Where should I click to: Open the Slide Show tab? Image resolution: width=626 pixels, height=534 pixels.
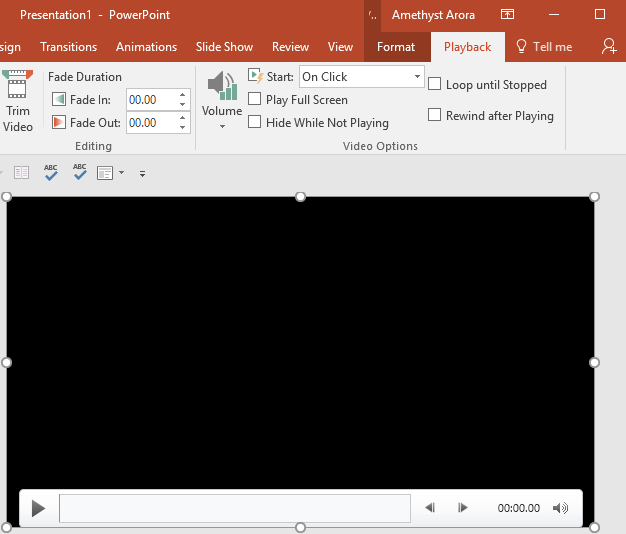click(x=224, y=47)
